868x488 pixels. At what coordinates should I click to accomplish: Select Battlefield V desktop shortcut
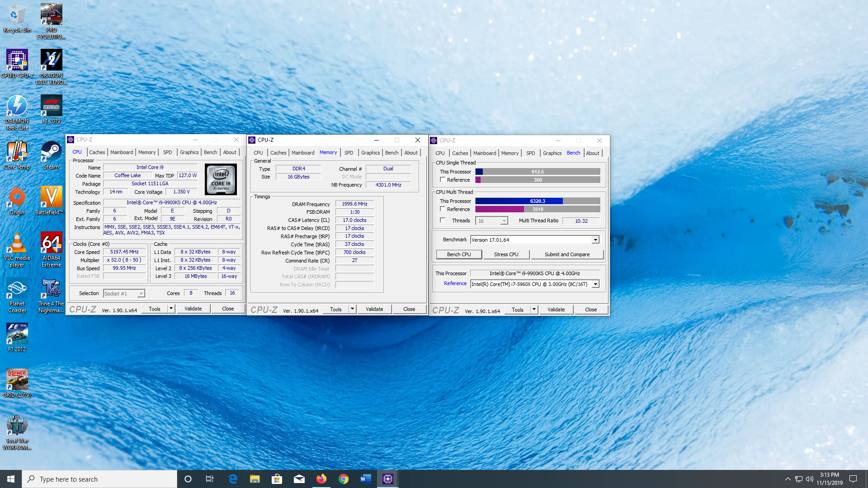click(x=51, y=201)
